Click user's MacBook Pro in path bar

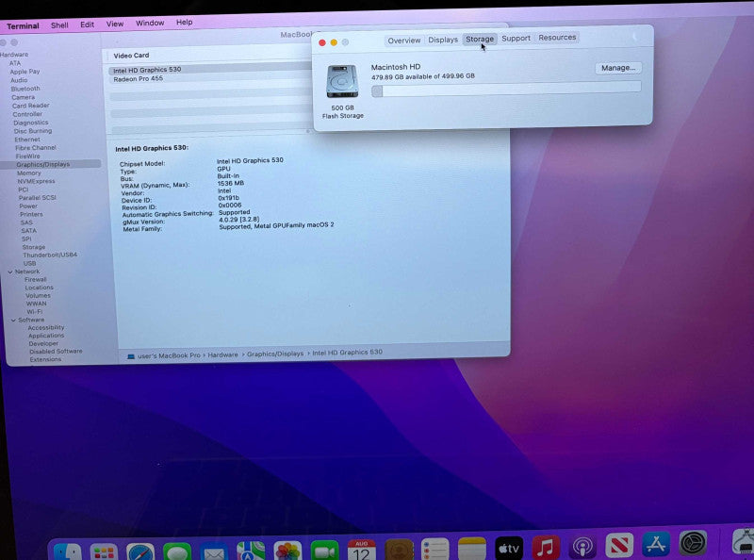(169, 355)
